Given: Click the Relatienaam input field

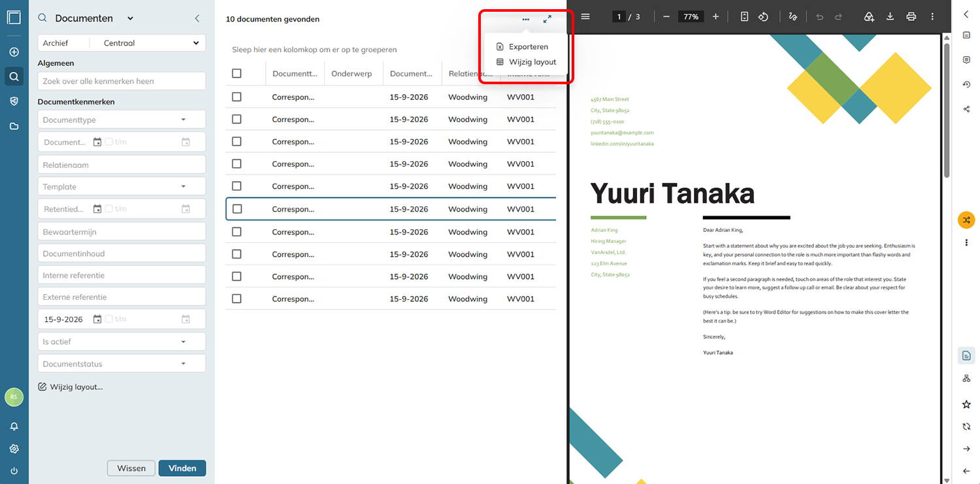Looking at the screenshot, I should [122, 165].
